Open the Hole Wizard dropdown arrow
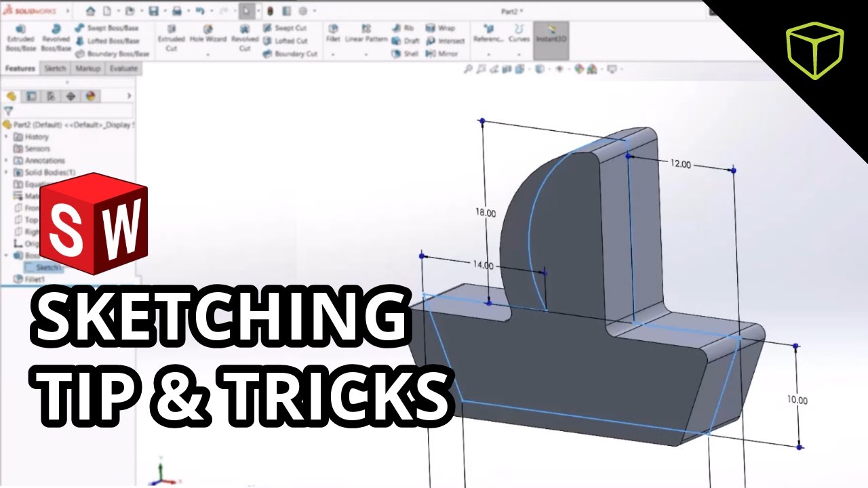 point(208,54)
